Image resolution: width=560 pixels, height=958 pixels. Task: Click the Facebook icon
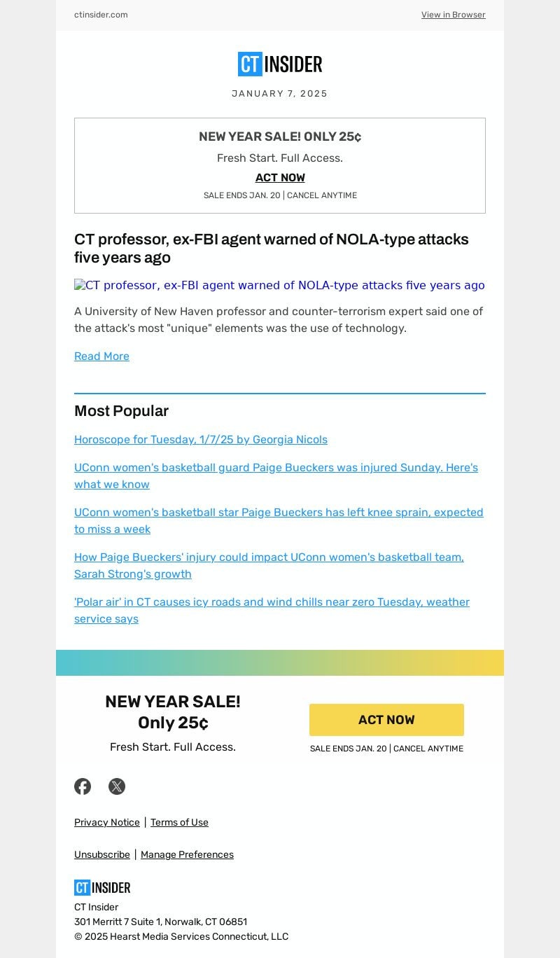(83, 786)
